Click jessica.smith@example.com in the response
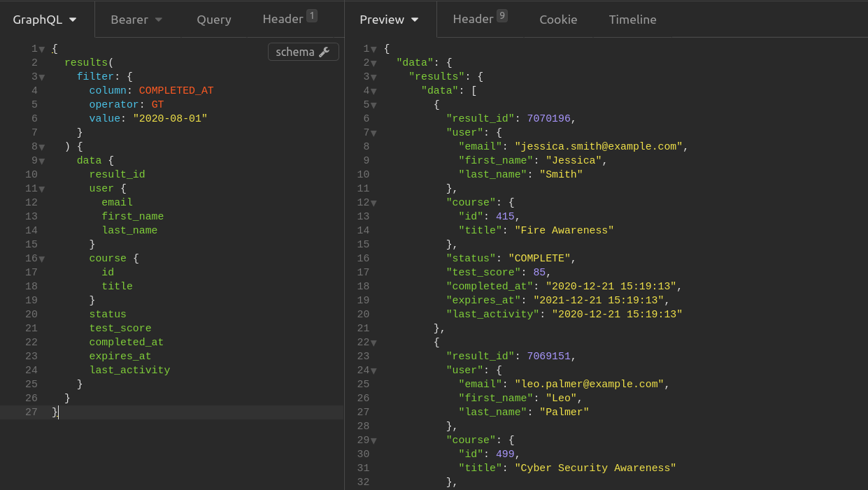 599,146
